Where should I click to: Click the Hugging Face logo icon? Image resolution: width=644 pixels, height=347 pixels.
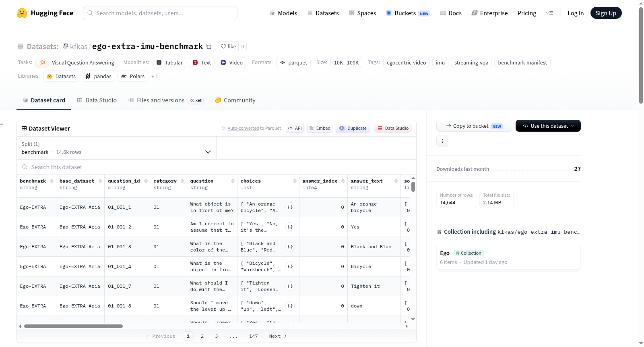[22, 13]
